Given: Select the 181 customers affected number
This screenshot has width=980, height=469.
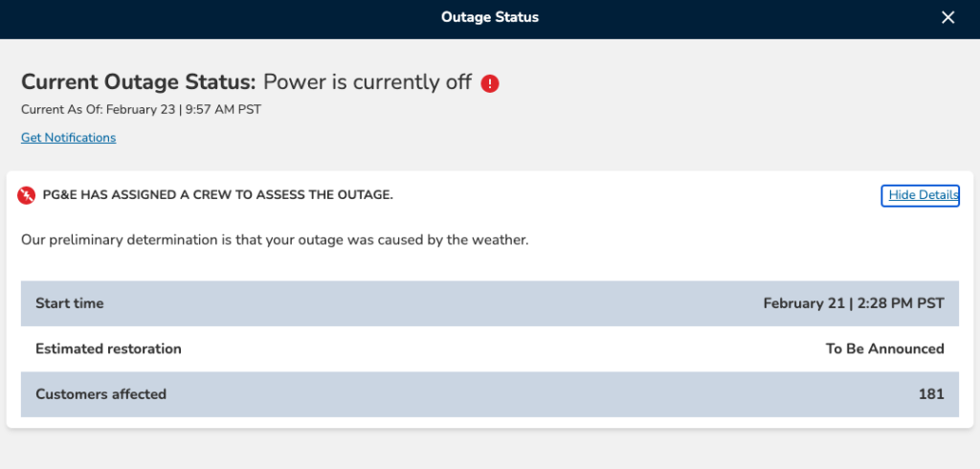Looking at the screenshot, I should coord(931,394).
